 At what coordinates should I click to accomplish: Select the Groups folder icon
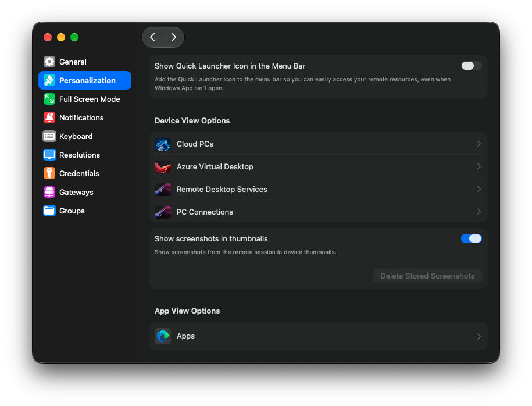pos(49,211)
